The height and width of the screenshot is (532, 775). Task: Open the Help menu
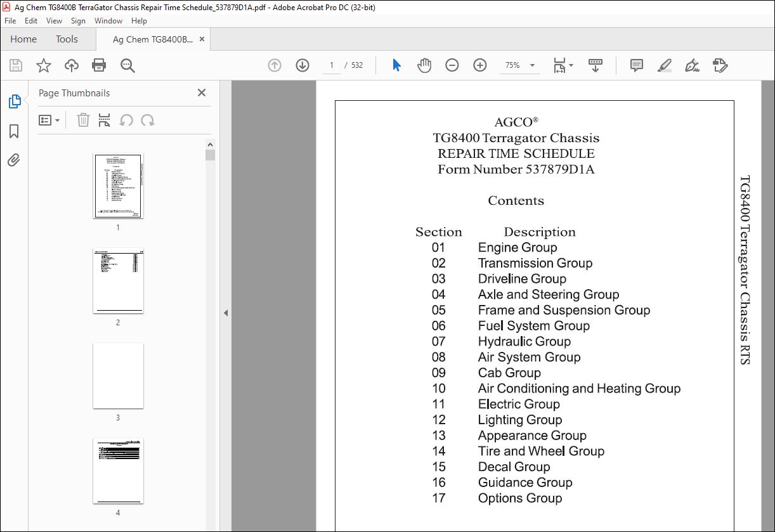pos(139,21)
